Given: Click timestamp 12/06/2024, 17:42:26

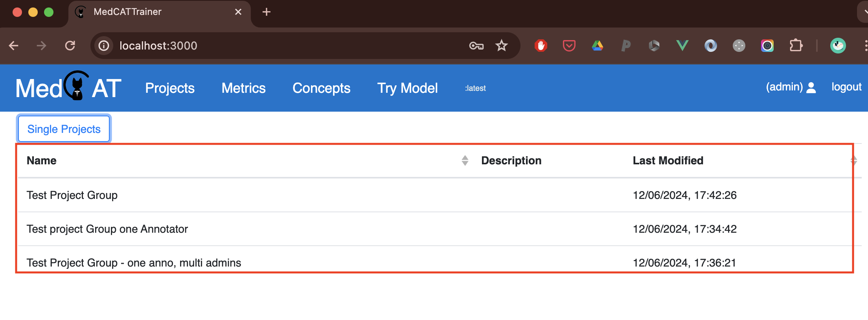Looking at the screenshot, I should coord(684,195).
